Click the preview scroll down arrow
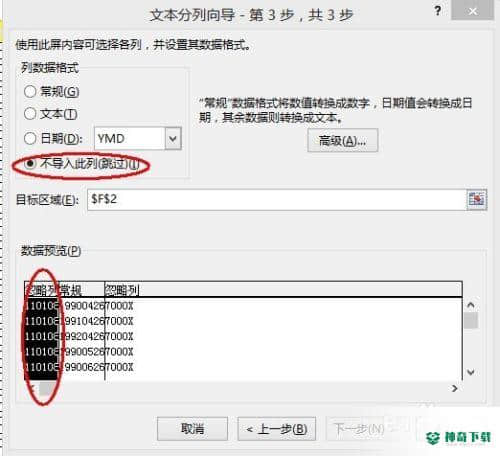Viewport: 500px width, 456px height. pyautogui.click(x=471, y=372)
